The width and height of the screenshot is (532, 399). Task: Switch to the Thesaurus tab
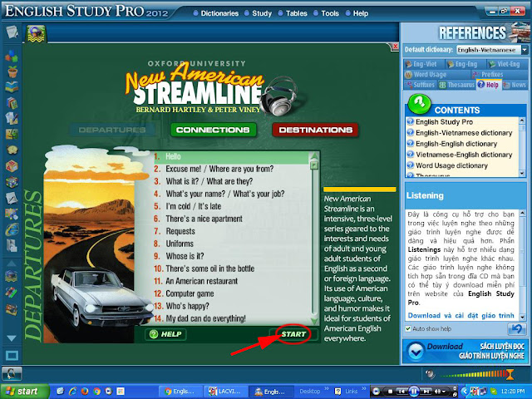tap(456, 85)
